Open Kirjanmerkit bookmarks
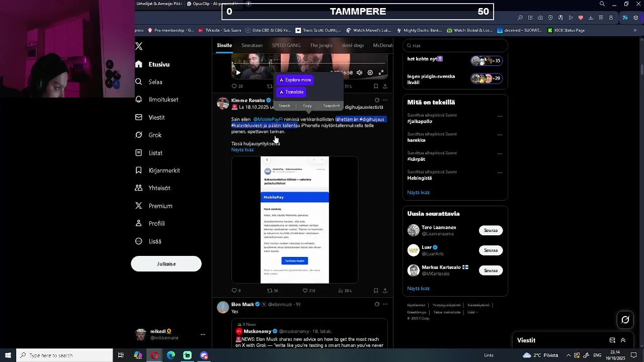Screen dimensions: 644x362 click(158, 170)
